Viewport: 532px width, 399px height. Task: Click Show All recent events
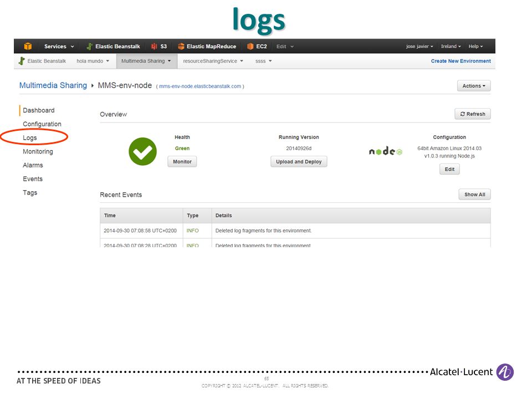[x=475, y=195]
